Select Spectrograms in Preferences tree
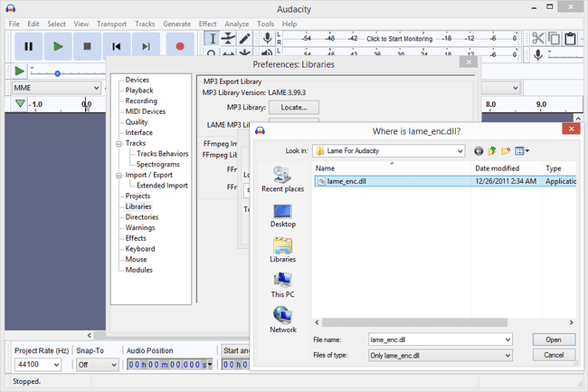This screenshot has height=392, width=588. 158,164
